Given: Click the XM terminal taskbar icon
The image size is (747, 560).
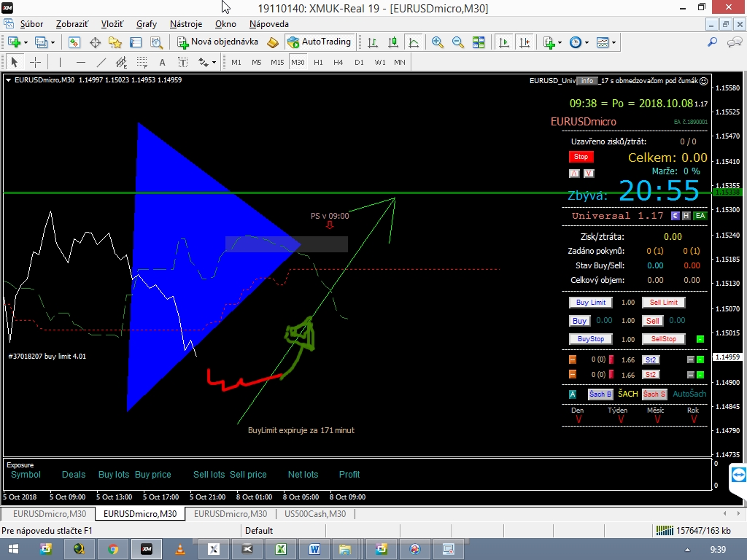Looking at the screenshot, I should point(147,549).
